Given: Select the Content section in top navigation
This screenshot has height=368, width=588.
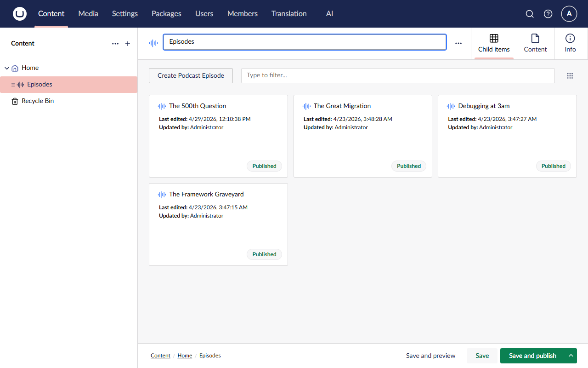Looking at the screenshot, I should (x=51, y=14).
